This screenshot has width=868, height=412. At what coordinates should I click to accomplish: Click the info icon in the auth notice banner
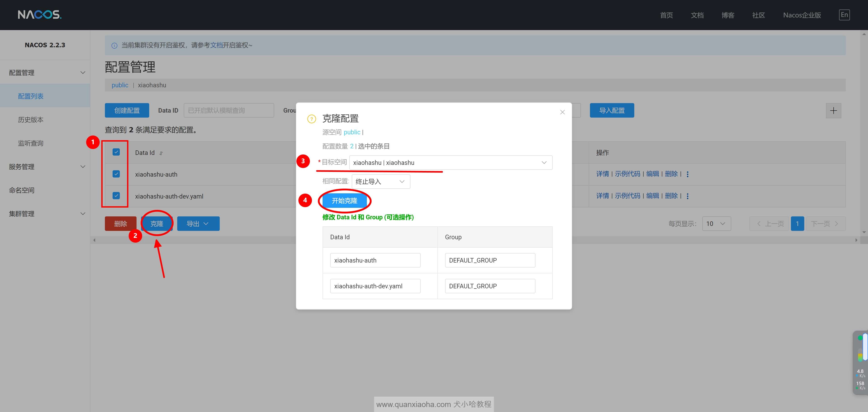click(114, 45)
